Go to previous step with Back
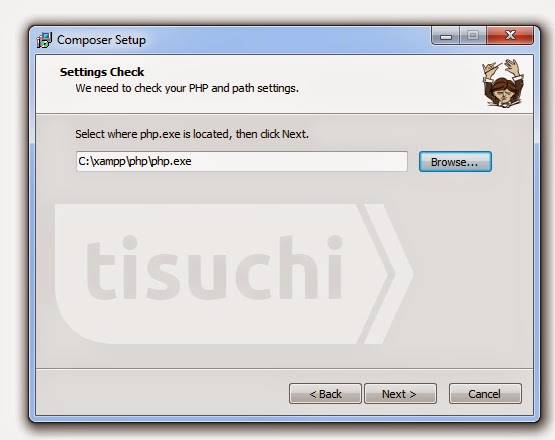The height and width of the screenshot is (440, 555). pyautogui.click(x=325, y=394)
